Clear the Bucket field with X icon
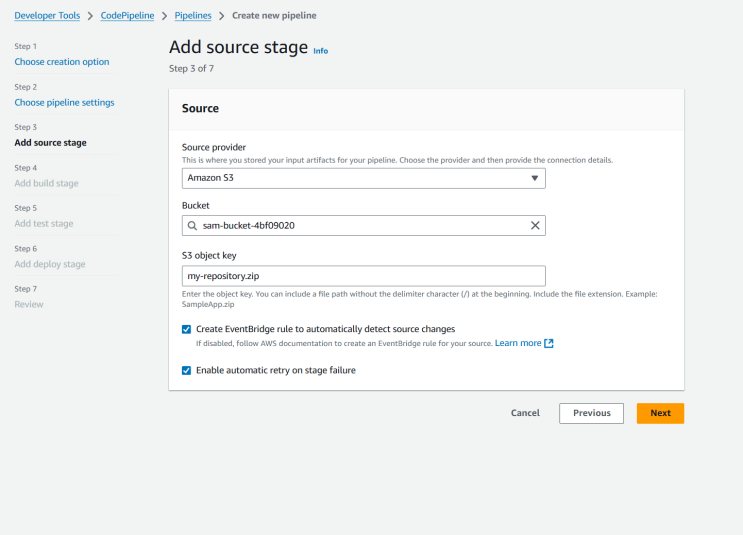Screen dimensions: 743x535 click(535, 226)
